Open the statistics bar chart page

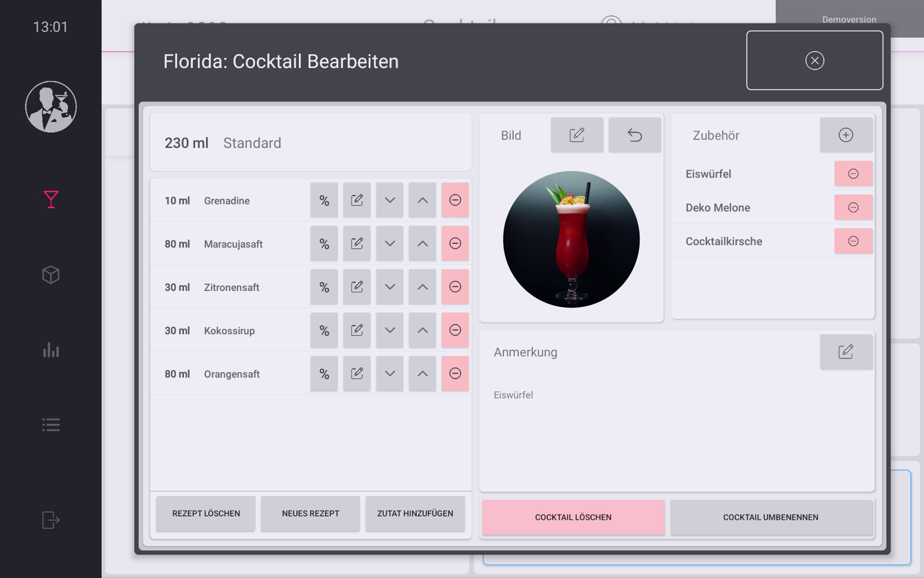[x=51, y=350]
